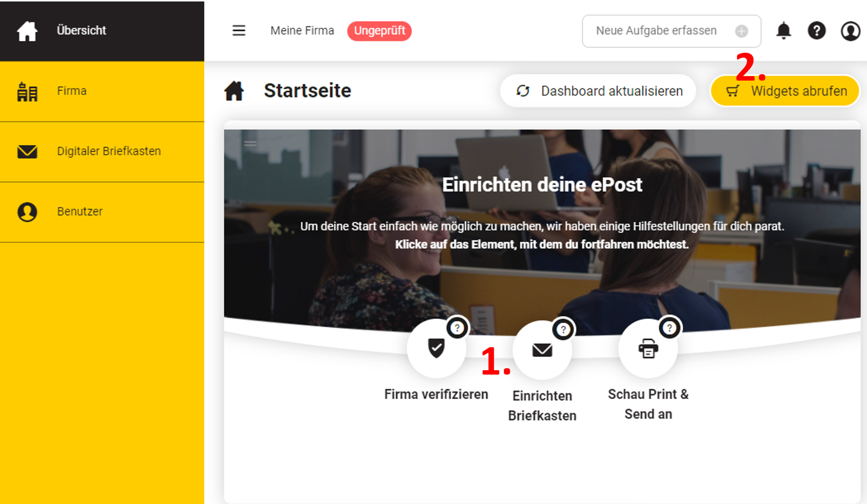
Task: Click the Widgets abrufen button
Action: (x=784, y=91)
